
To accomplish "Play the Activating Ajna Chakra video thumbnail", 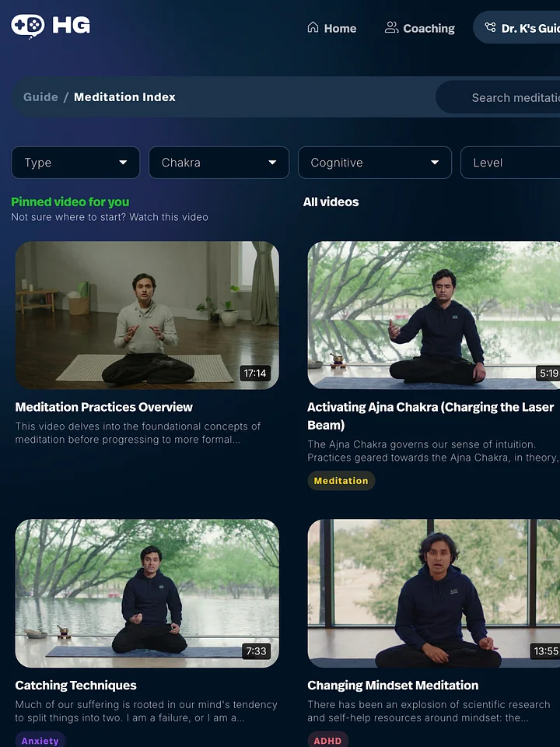I will click(x=434, y=315).
